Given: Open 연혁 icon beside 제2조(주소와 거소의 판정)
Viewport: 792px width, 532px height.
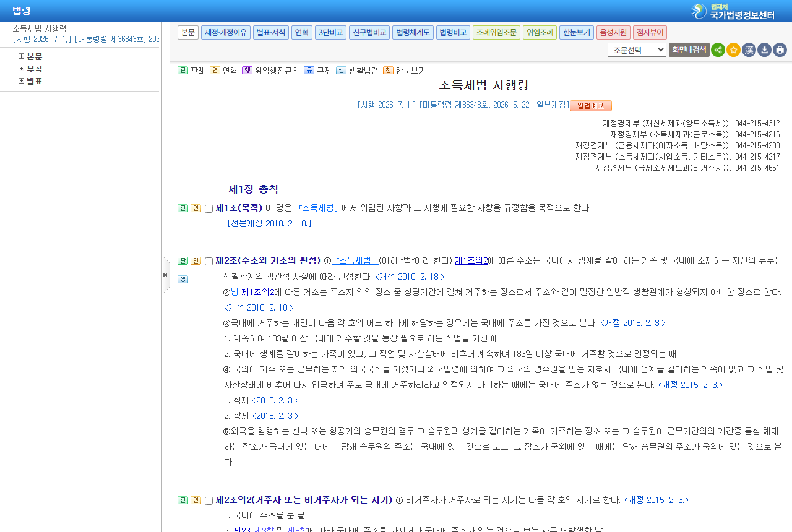Looking at the screenshot, I should 196,261.
